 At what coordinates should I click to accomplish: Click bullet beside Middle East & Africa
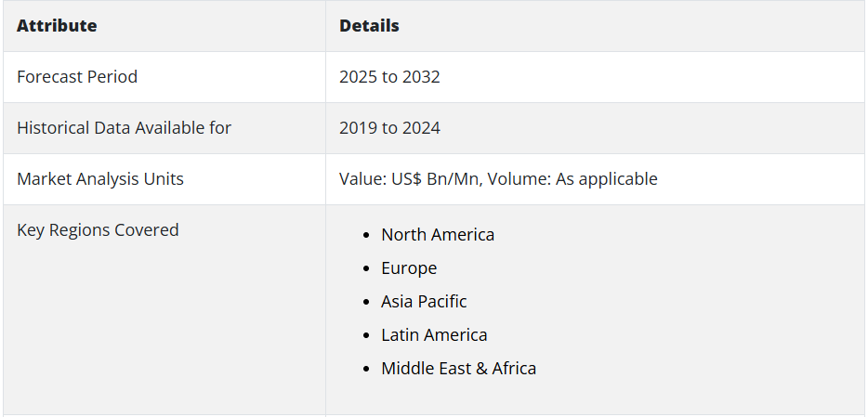(x=366, y=370)
